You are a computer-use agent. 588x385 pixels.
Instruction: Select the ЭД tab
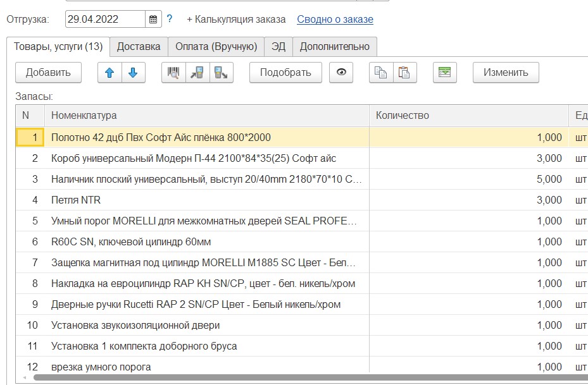pyautogui.click(x=278, y=47)
